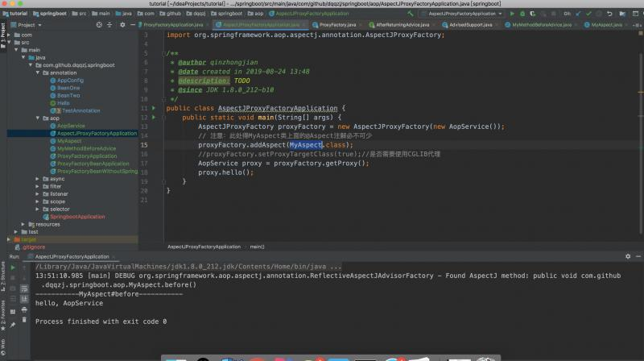Locate current file in project tree
Image resolution: width=644 pixels, height=361 pixels.
(x=99, y=25)
